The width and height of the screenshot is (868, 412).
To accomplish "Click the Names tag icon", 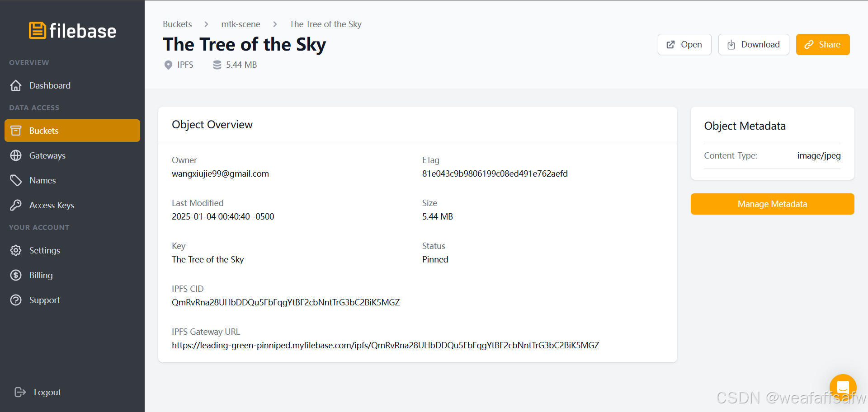I will click(16, 180).
